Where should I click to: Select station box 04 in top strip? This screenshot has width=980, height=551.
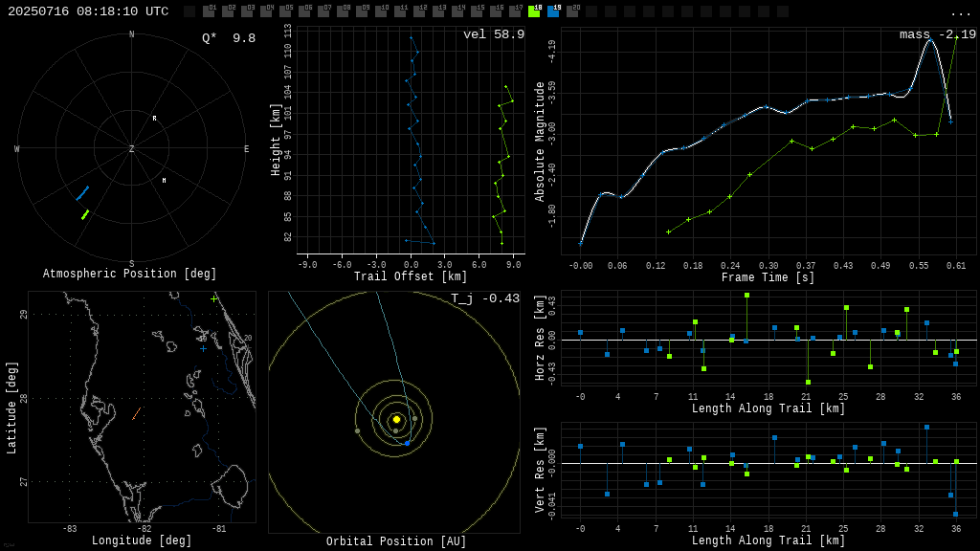pyautogui.click(x=266, y=11)
